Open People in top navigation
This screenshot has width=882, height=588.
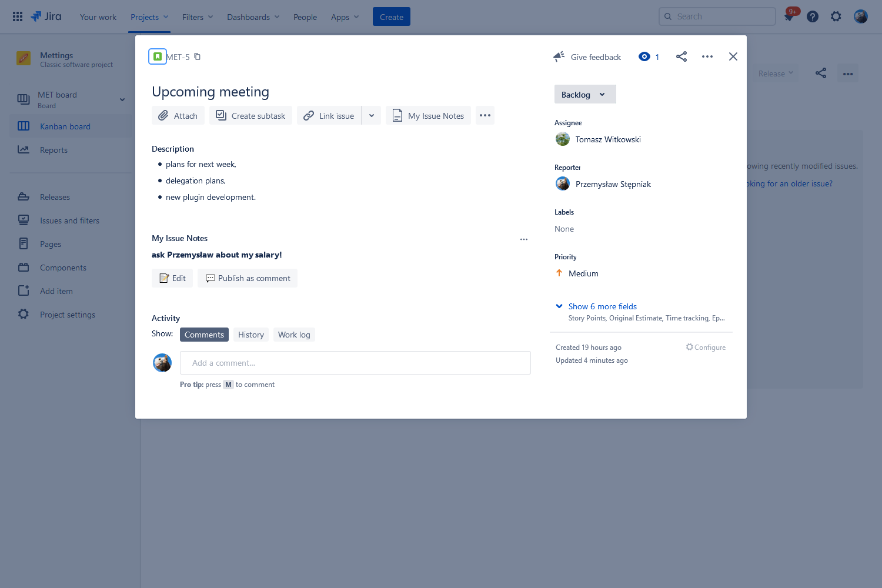click(305, 17)
